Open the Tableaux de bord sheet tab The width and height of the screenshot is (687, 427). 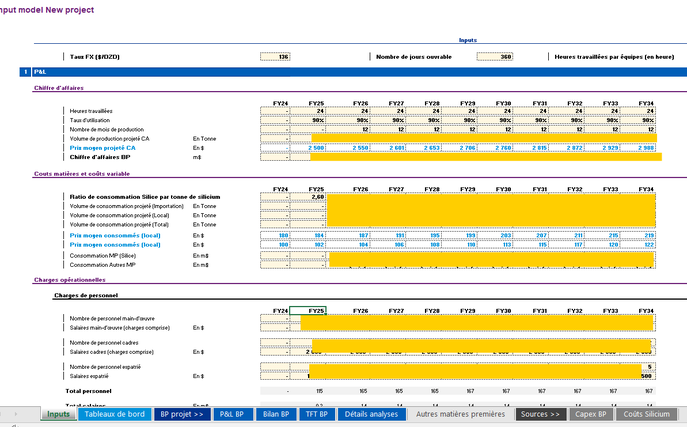coord(115,414)
